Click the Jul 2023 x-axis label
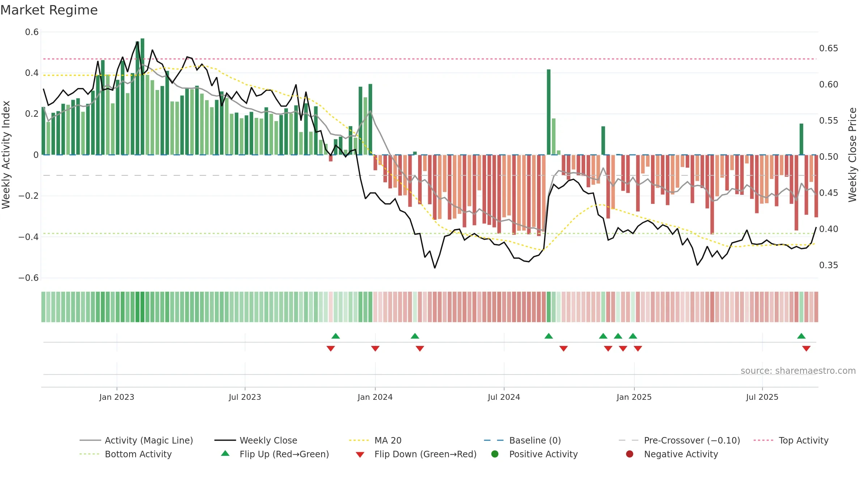The height and width of the screenshot is (488, 868). coord(245,397)
